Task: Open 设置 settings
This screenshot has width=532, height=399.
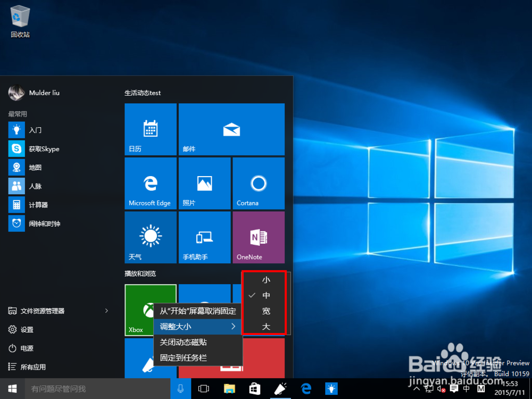Action: 21,329
